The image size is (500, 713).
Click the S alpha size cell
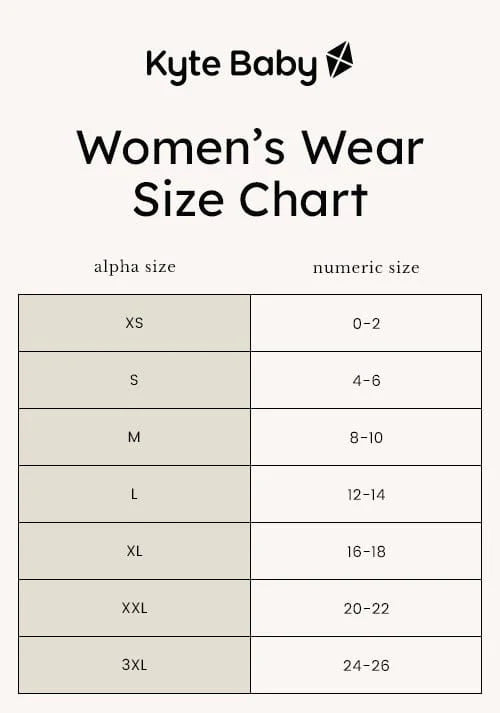(x=135, y=380)
